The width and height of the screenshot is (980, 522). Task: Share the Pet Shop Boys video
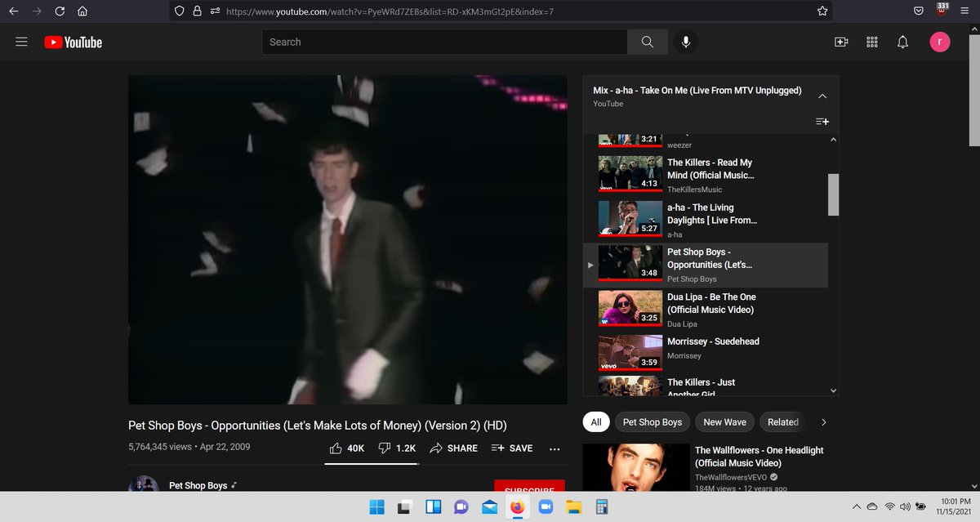(453, 448)
